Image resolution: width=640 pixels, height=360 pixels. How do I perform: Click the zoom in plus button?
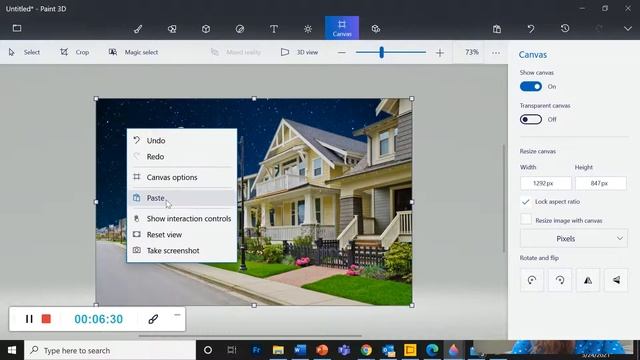(x=440, y=53)
